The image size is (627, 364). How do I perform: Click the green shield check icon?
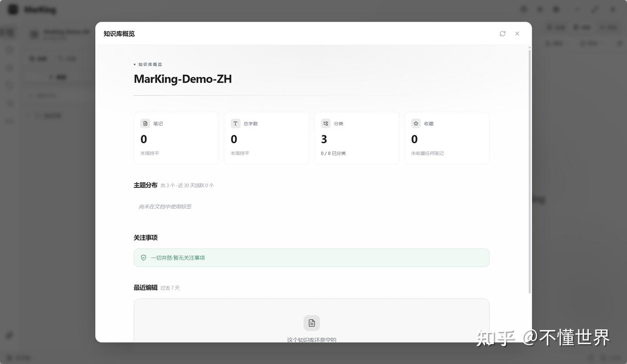144,257
